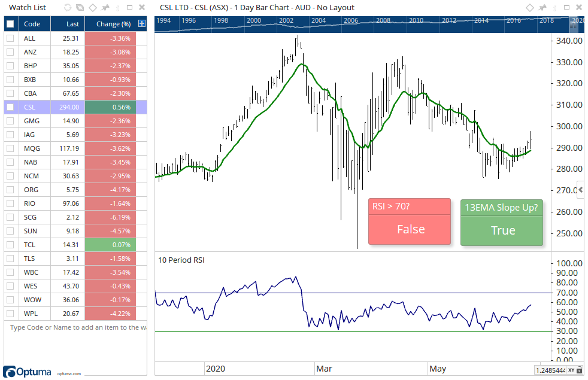Image resolution: width=588 pixels, height=380 pixels.
Task: Click the 97.06 last price for RIO
Action: pyautogui.click(x=71, y=203)
